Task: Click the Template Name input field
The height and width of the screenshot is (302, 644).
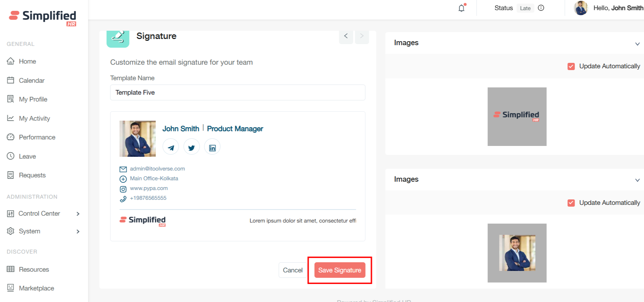Action: pyautogui.click(x=238, y=92)
